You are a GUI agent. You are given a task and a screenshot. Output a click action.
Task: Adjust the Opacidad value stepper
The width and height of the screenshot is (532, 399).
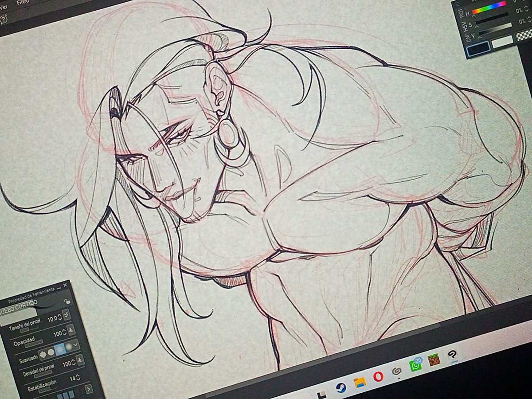64,332
